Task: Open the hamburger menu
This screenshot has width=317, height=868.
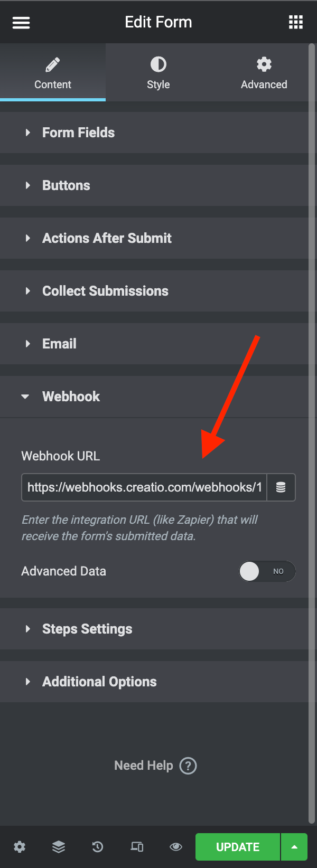Action: pos(21,22)
